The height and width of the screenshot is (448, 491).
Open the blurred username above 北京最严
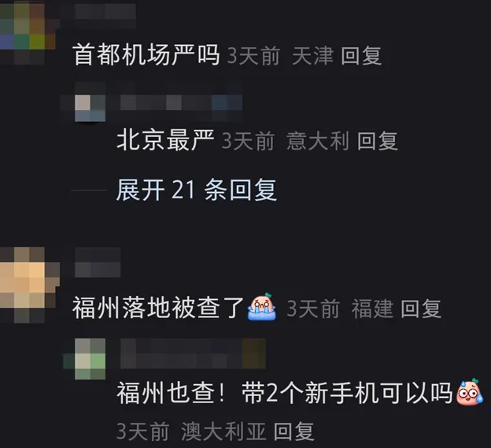(x=181, y=103)
